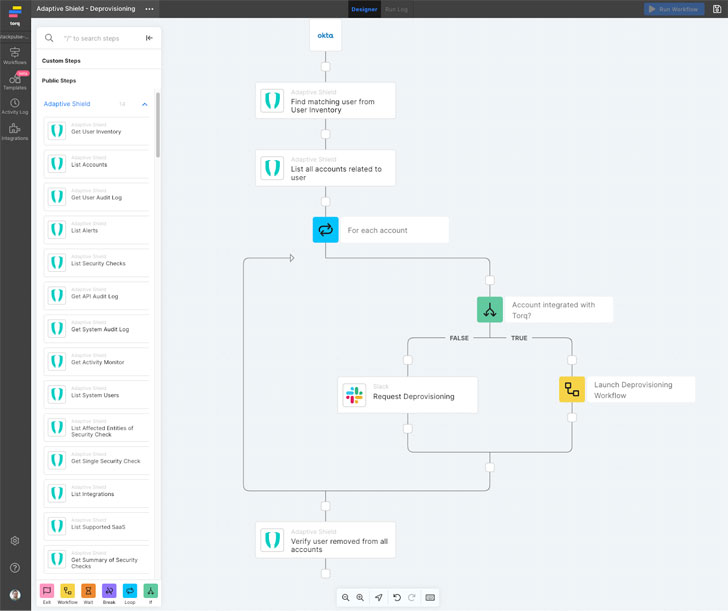The width and height of the screenshot is (728, 611).
Task: Zoom out the workflow canvas
Action: [x=346, y=598]
